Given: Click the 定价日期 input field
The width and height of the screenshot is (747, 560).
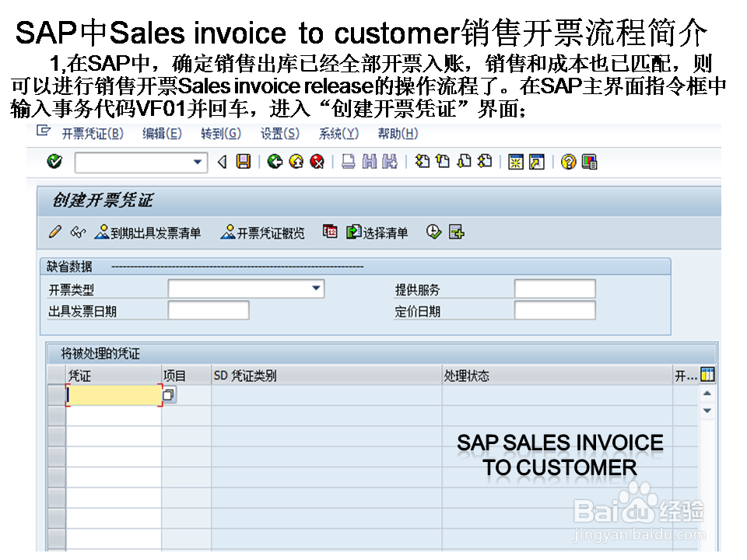Looking at the screenshot, I should click(555, 310).
